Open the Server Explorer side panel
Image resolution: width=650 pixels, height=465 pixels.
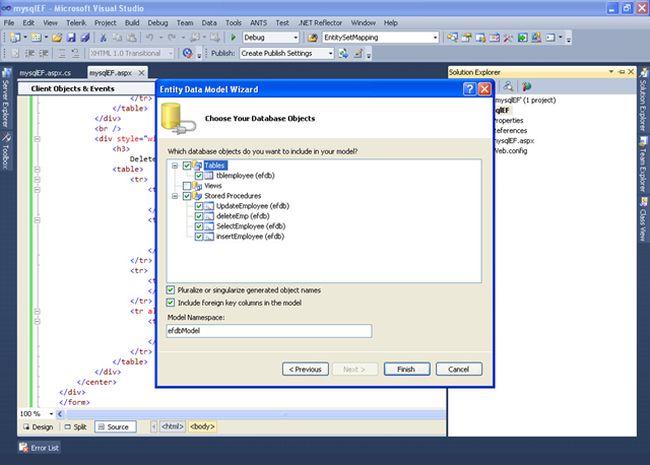[6, 102]
